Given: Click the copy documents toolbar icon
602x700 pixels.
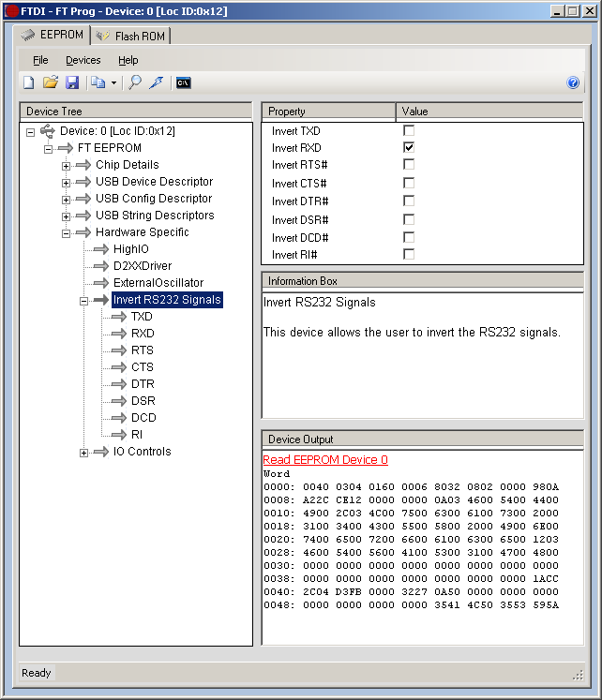Looking at the screenshot, I should point(98,82).
